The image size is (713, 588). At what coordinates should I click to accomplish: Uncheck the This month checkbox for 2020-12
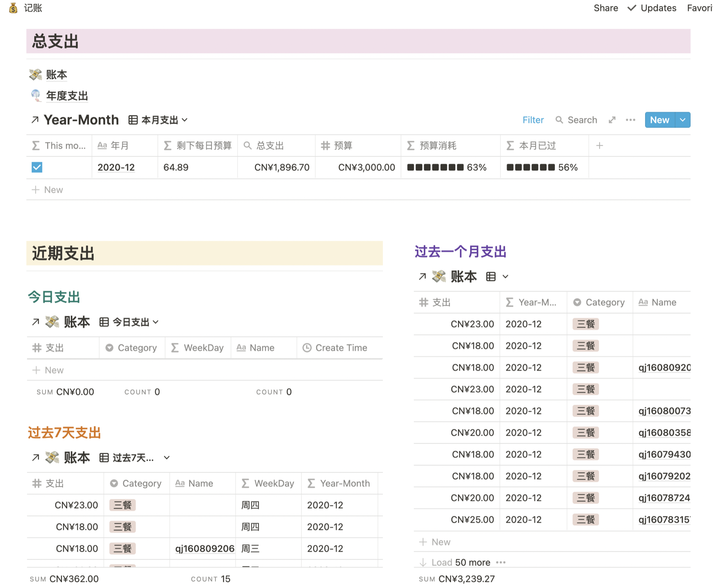[x=37, y=167]
